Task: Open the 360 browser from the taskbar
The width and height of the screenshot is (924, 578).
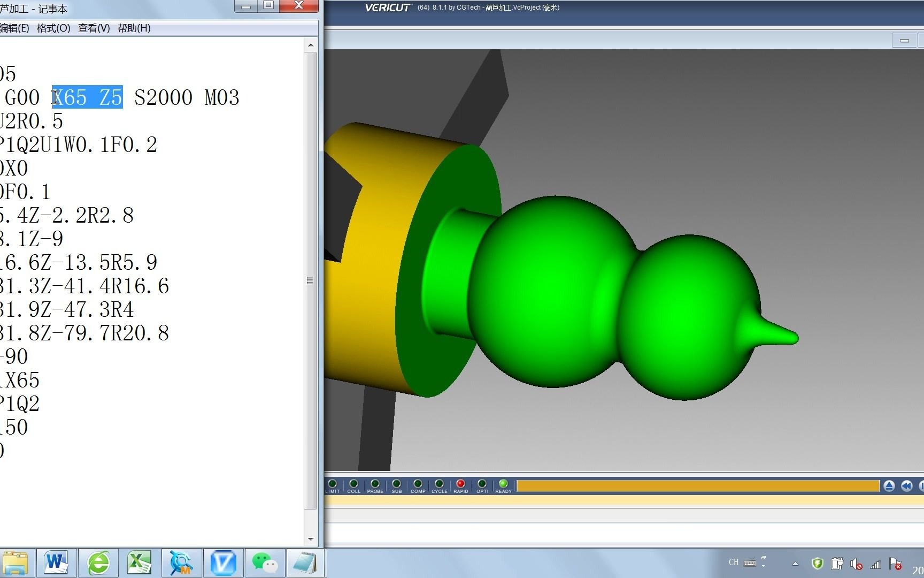Action: pyautogui.click(x=98, y=563)
